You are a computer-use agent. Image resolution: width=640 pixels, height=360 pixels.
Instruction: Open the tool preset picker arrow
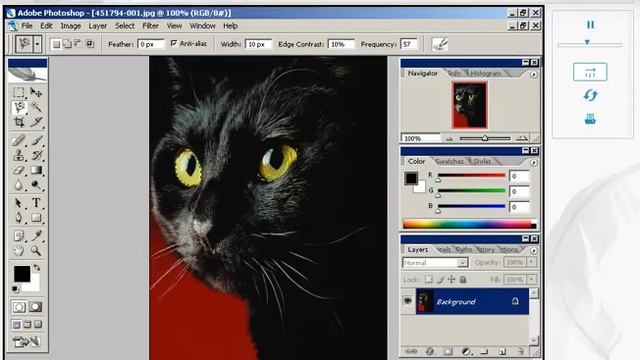pos(37,44)
